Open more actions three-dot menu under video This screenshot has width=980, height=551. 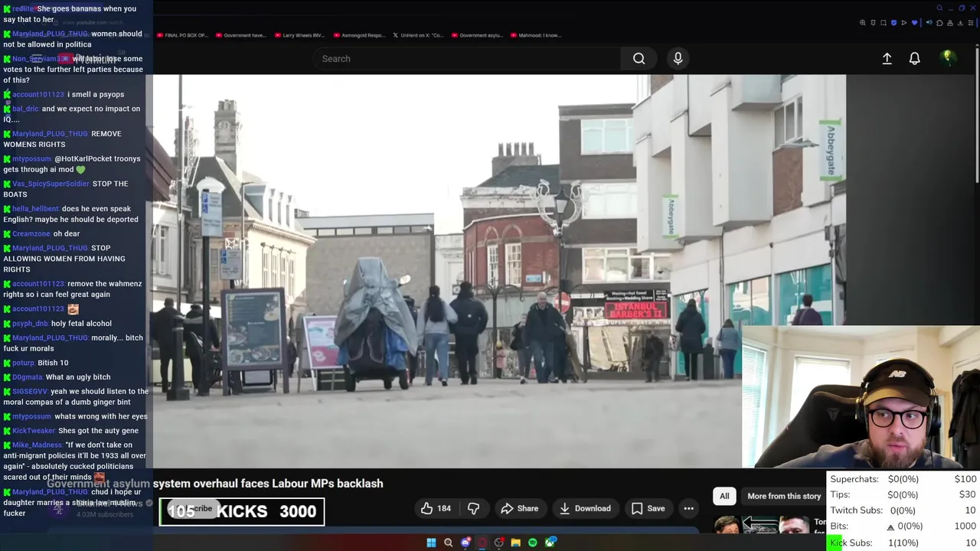coord(688,508)
